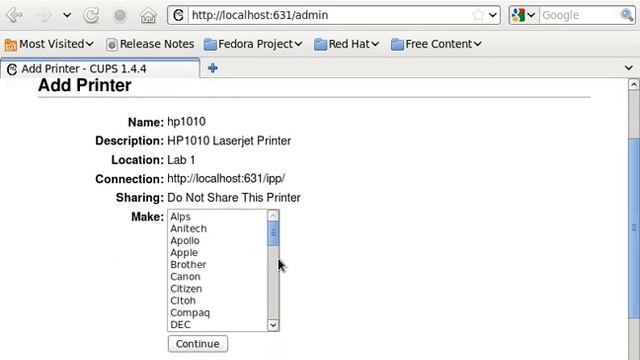Click inside the Google search field
The image size is (640, 360).
tap(580, 15)
